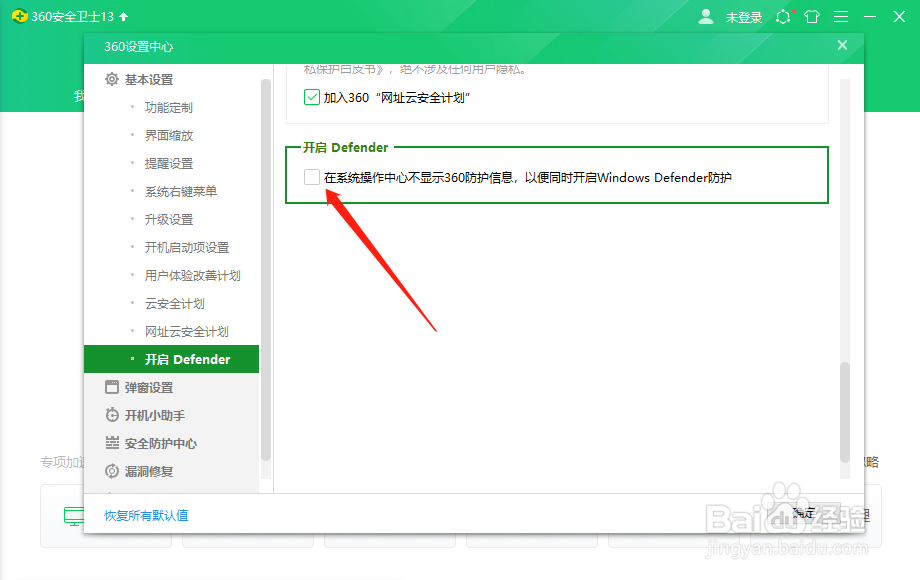This screenshot has width=920, height=580.
Task: Click the upgrade arrow next to 360安全卫士13
Action: [124, 16]
